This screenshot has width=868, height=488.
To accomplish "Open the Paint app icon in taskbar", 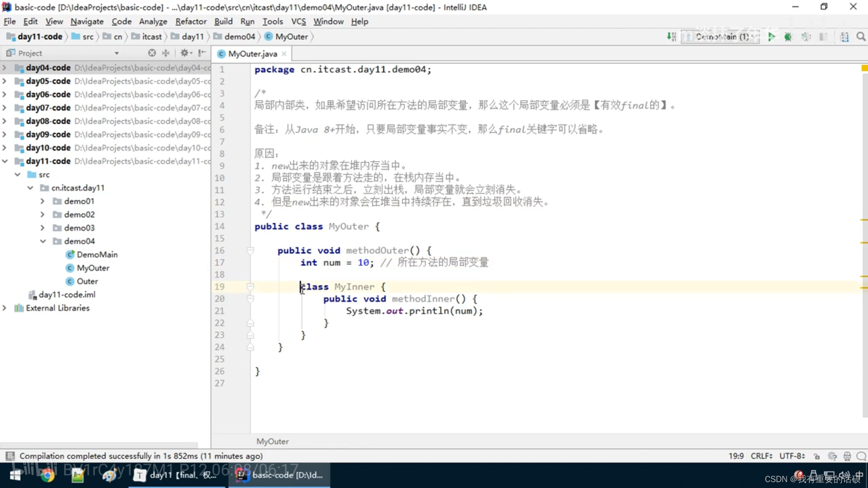I will 109,475.
